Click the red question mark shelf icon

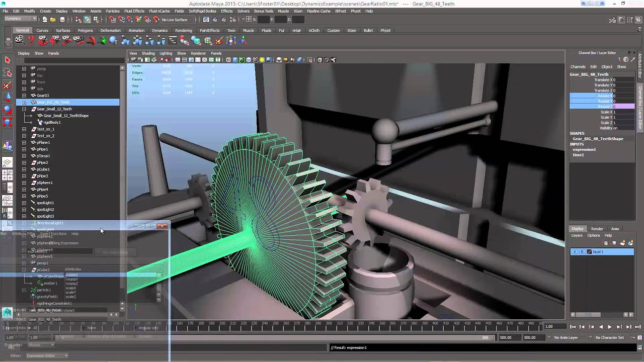(x=31, y=40)
